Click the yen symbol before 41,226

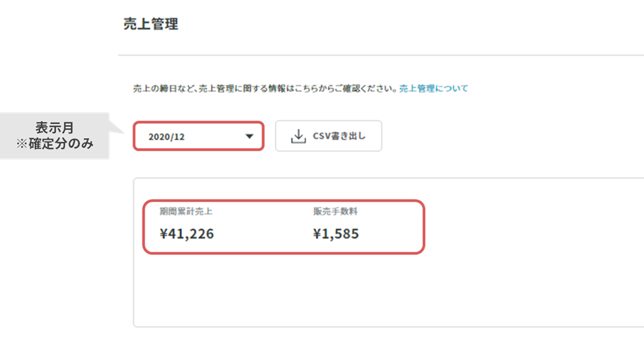164,234
